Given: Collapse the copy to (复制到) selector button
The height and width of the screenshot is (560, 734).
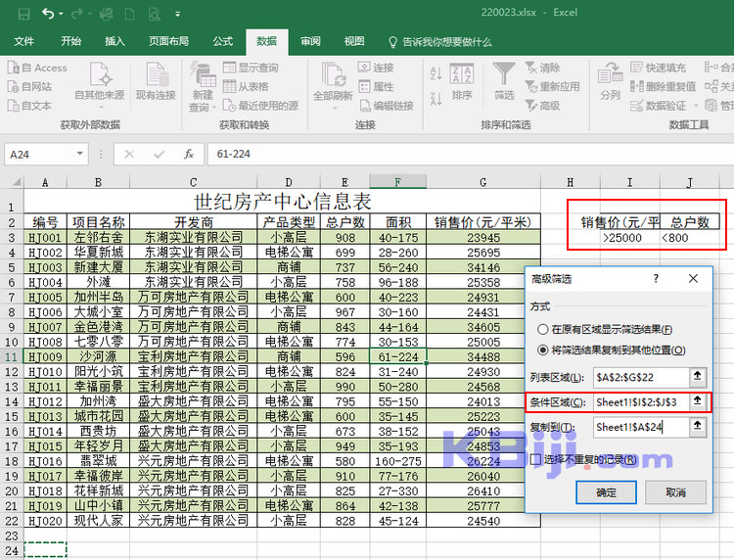Looking at the screenshot, I should click(x=698, y=426).
